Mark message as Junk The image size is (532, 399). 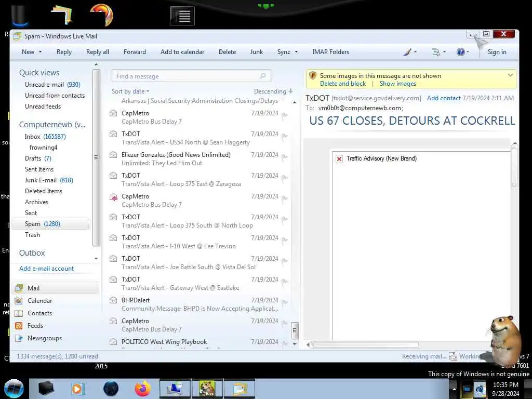click(x=257, y=52)
